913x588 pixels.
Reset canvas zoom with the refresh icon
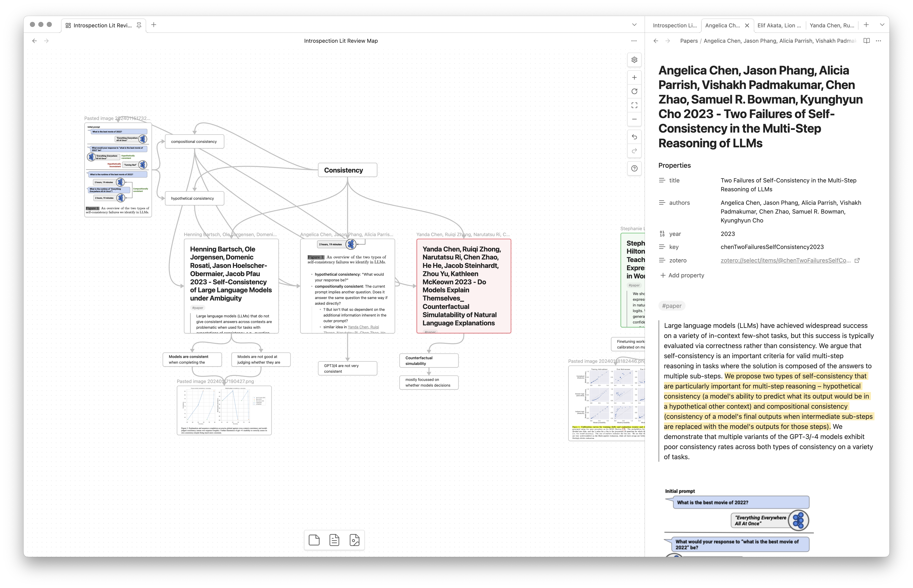tap(634, 91)
